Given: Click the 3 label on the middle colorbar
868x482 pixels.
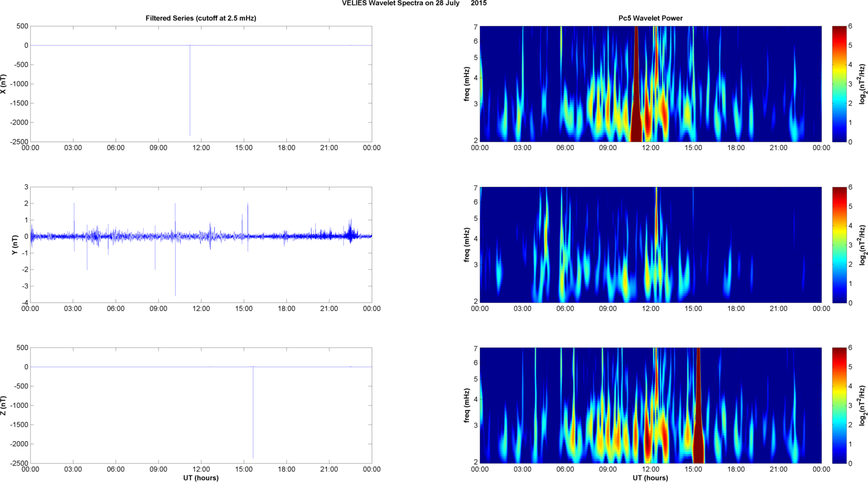Looking at the screenshot, I should click(x=850, y=245).
